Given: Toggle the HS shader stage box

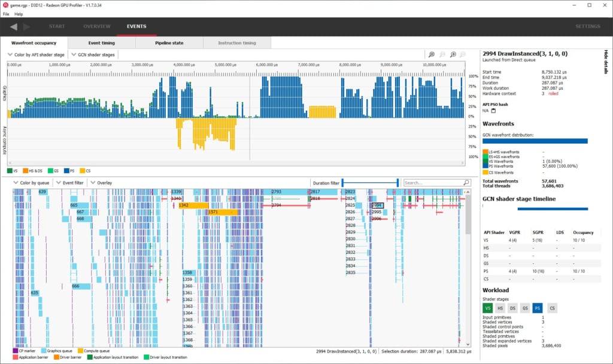Looking at the screenshot, I should tap(500, 308).
